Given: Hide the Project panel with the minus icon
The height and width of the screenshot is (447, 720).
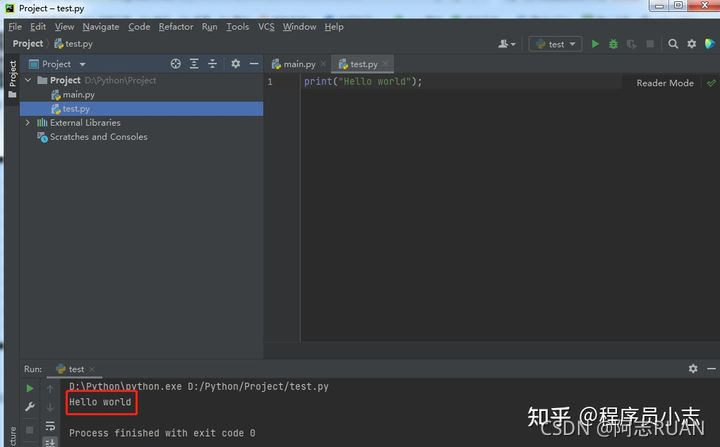Looking at the screenshot, I should tap(253, 64).
